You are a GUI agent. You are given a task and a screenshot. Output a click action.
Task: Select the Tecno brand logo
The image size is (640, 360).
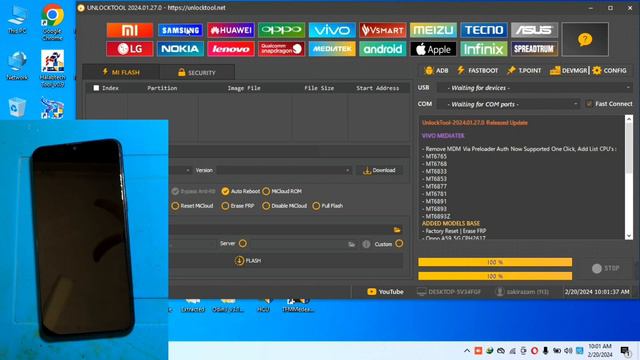[x=484, y=30]
